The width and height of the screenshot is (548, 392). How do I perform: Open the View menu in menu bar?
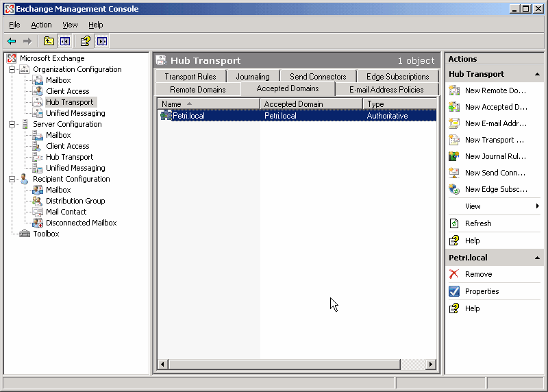(x=70, y=25)
